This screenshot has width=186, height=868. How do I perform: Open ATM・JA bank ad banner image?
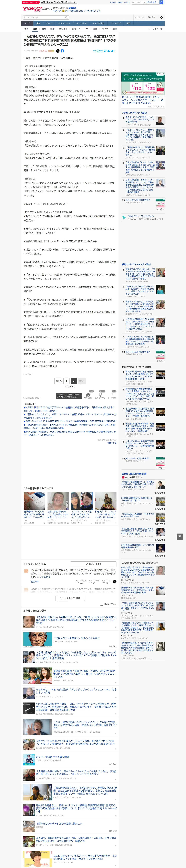point(143,84)
